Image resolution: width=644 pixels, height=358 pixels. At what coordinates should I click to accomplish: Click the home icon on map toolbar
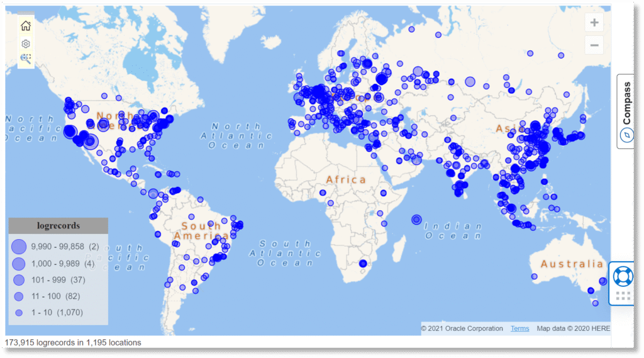[x=26, y=26]
